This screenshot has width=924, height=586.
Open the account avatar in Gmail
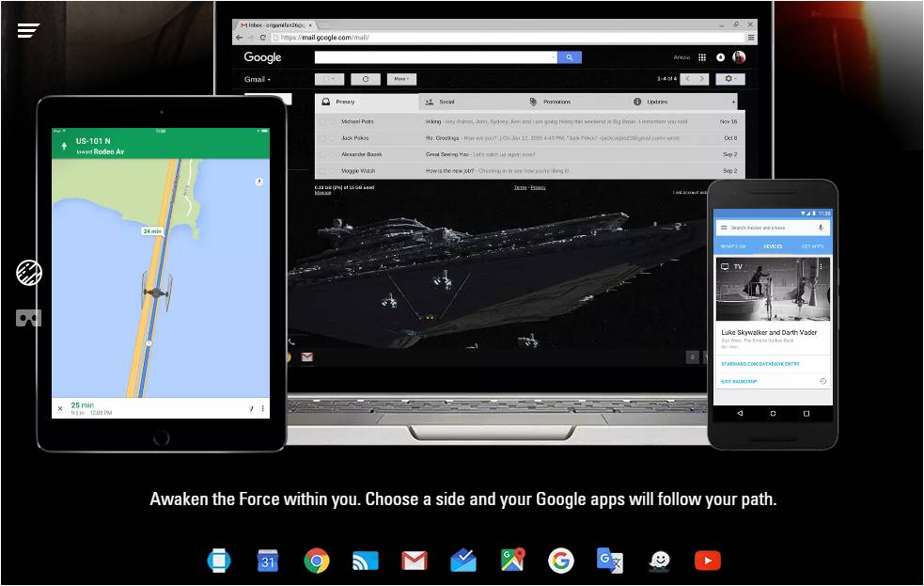(x=739, y=57)
